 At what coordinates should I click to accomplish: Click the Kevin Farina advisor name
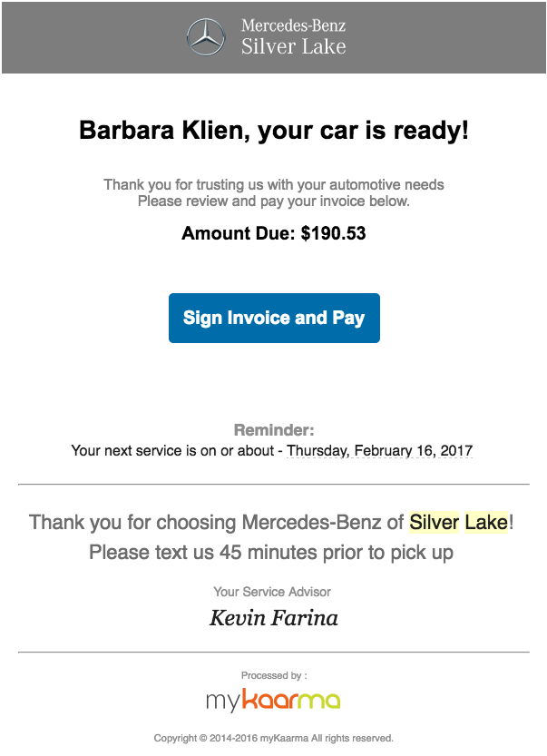pyautogui.click(x=273, y=618)
